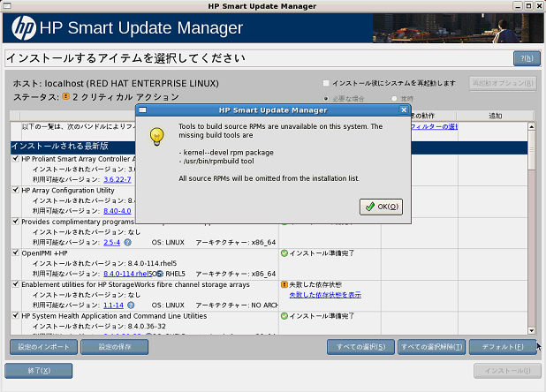Image resolution: width=546 pixels, height=392 pixels.
Task: Uncheck HP Array Configuration Utility checkbox
Action: tap(15, 190)
